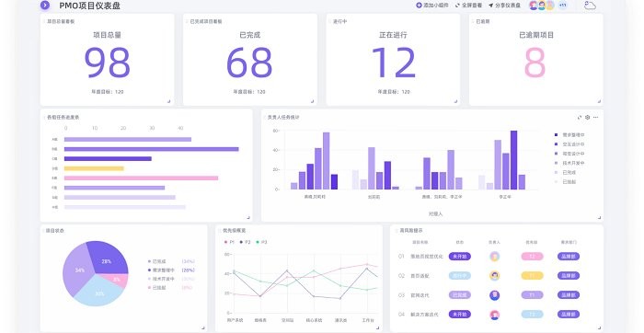The width and height of the screenshot is (644, 333).
Task: Click the light blue status pill in row 02
Action: [x=460, y=276]
